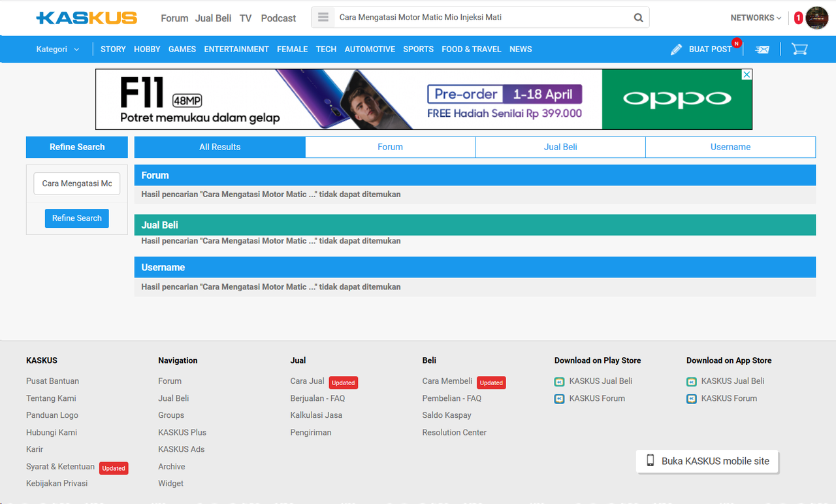836x504 pixels.
Task: Switch to the All Results tab
Action: click(x=219, y=147)
